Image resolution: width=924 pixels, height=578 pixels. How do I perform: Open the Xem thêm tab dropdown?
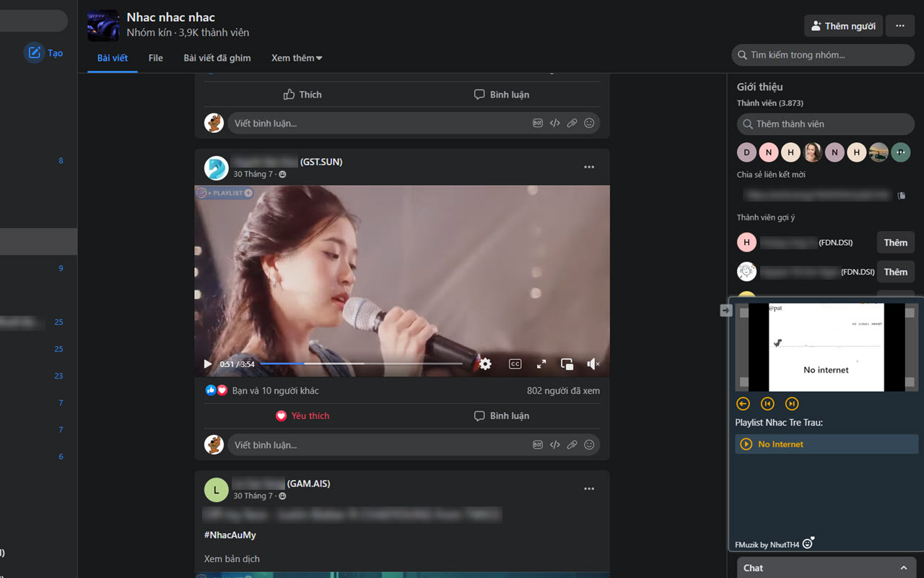(x=296, y=58)
